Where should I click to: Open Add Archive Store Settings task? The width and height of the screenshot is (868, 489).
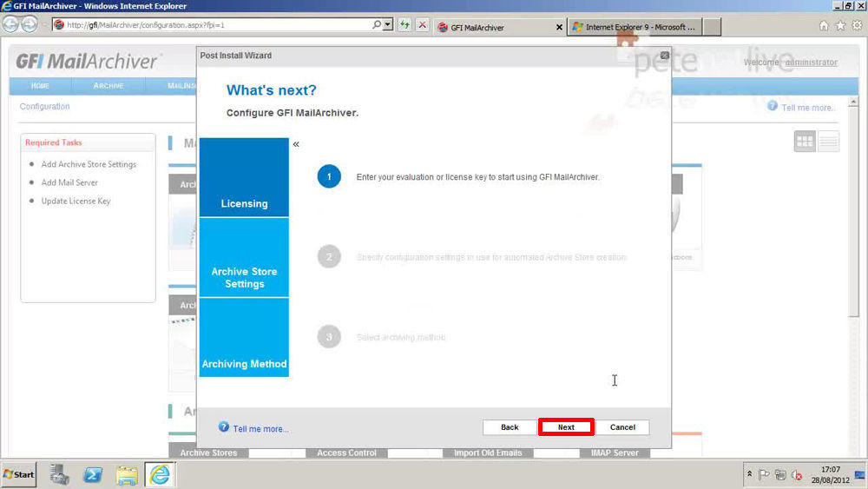pos(89,164)
